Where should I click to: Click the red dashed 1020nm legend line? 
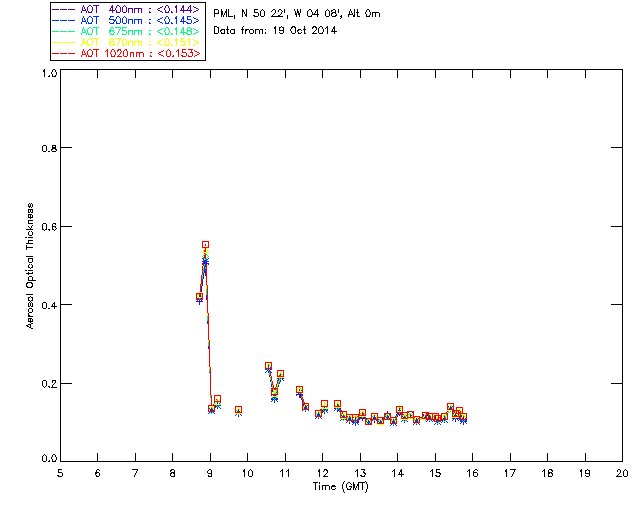(64, 53)
